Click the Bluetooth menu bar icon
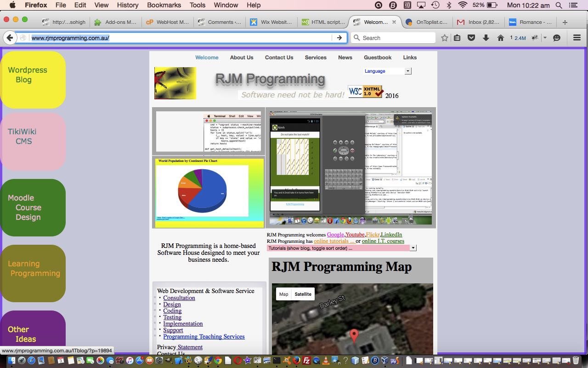Viewport: 588px width, 368px height. pos(449,5)
